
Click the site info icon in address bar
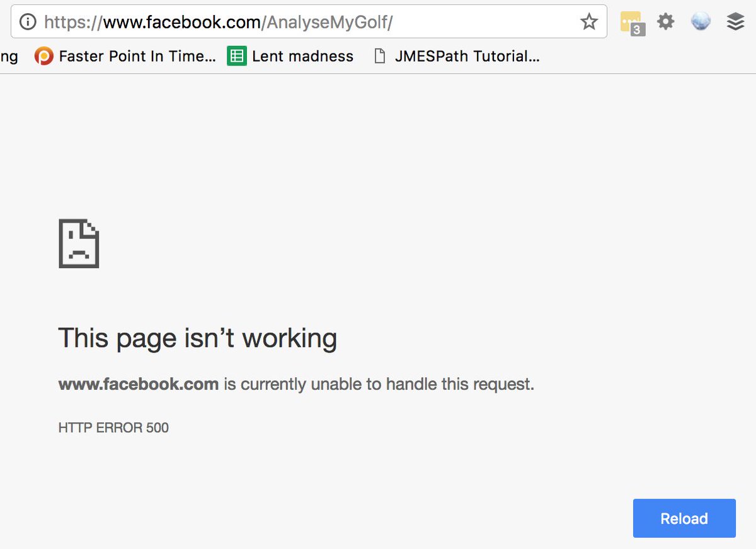click(x=28, y=23)
